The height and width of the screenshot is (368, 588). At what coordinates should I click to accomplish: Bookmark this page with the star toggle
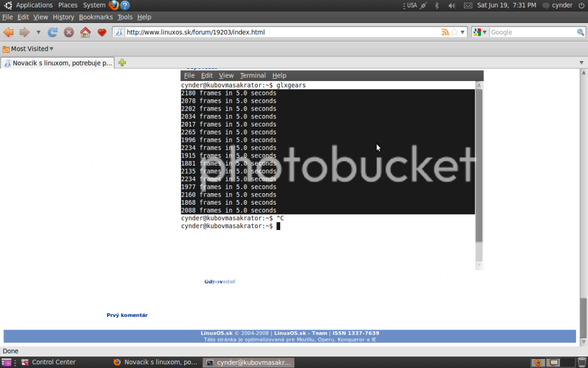pos(454,32)
